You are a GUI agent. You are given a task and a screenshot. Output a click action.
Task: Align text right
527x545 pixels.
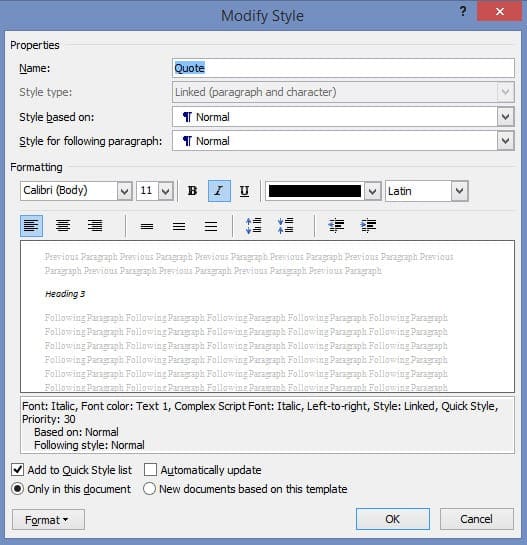[x=95, y=226]
